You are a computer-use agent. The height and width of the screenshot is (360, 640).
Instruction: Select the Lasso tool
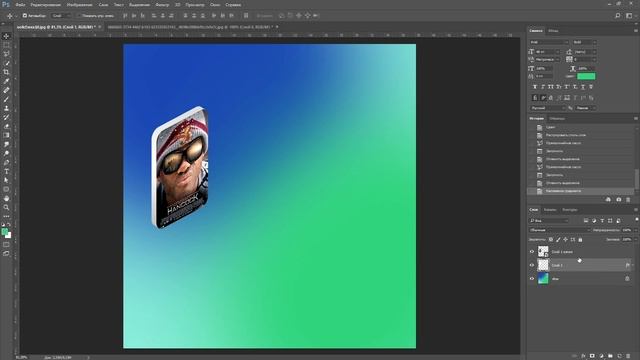pyautogui.click(x=6, y=54)
